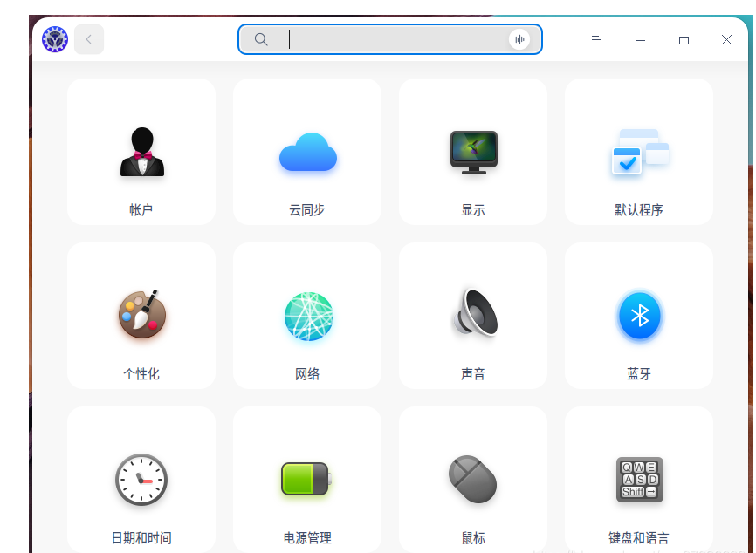756x553 pixels.
Task: Open the 键盘和语言 keyboard icon
Action: (x=639, y=479)
